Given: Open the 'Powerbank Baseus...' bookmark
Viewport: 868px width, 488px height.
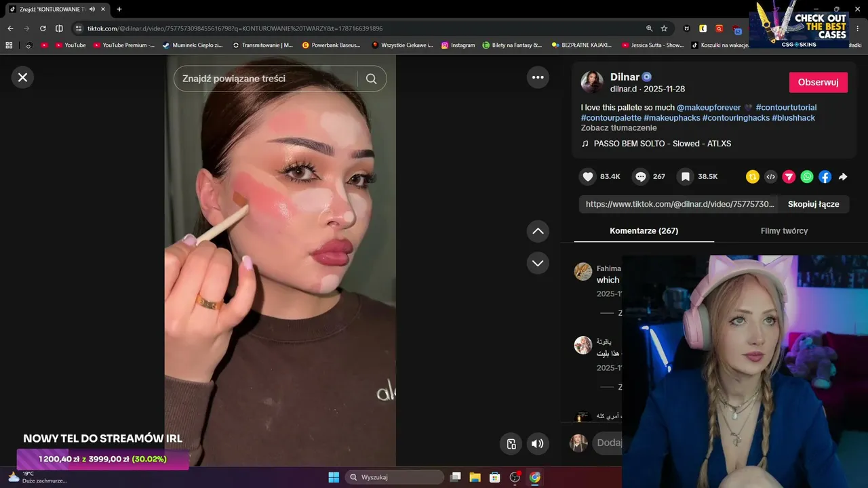Looking at the screenshot, I should pos(332,45).
